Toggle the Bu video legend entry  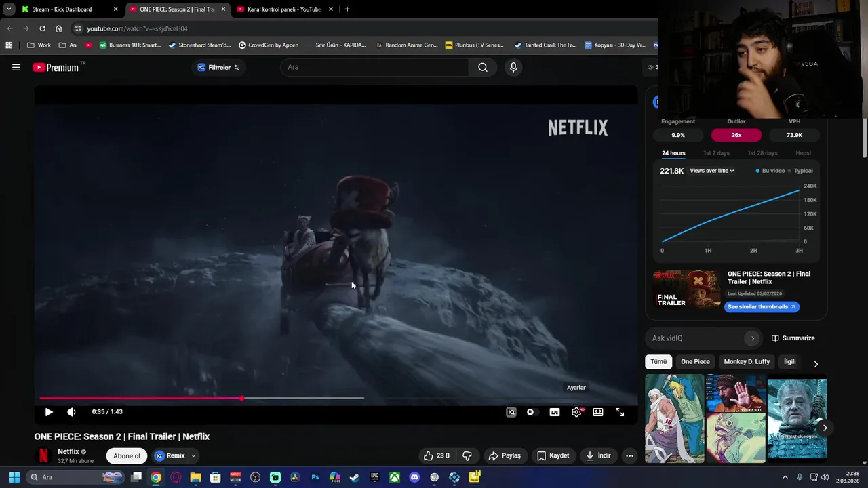pos(770,171)
